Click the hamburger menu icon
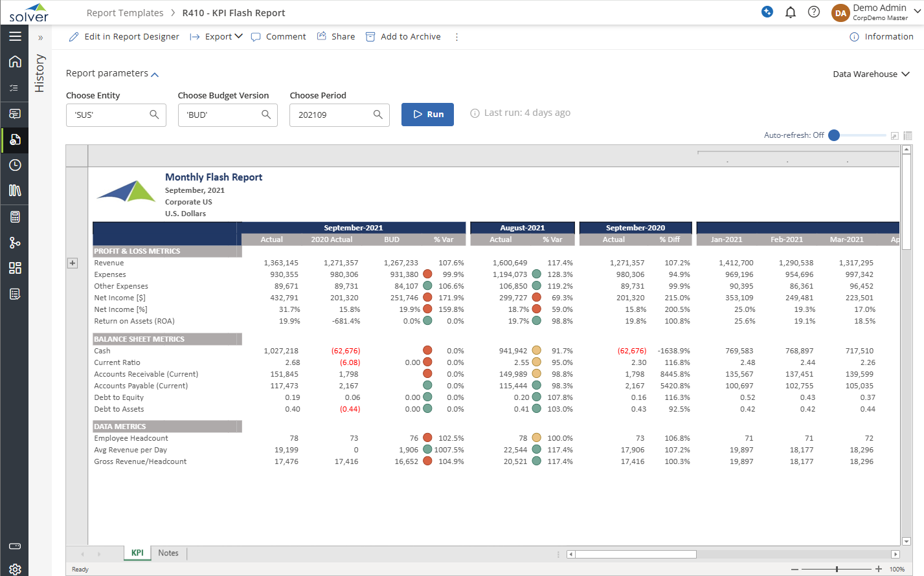Image resolution: width=924 pixels, height=576 pixels. click(x=15, y=36)
